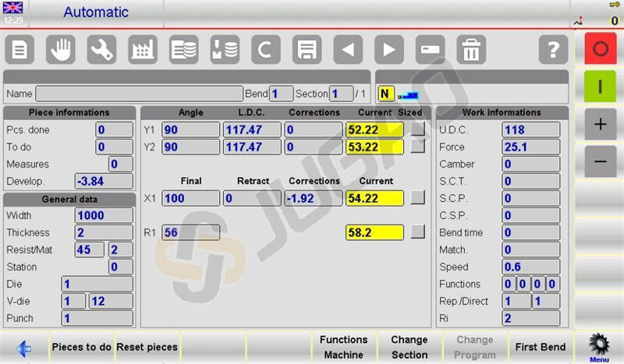
Task: Open the question mark help icon
Action: pyautogui.click(x=553, y=51)
